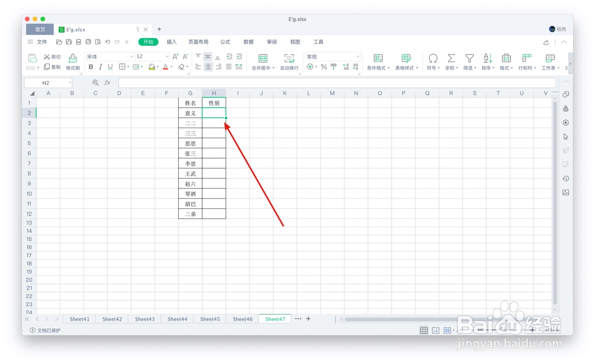
Task: Open the Format (格式) dropdown
Action: 506,61
